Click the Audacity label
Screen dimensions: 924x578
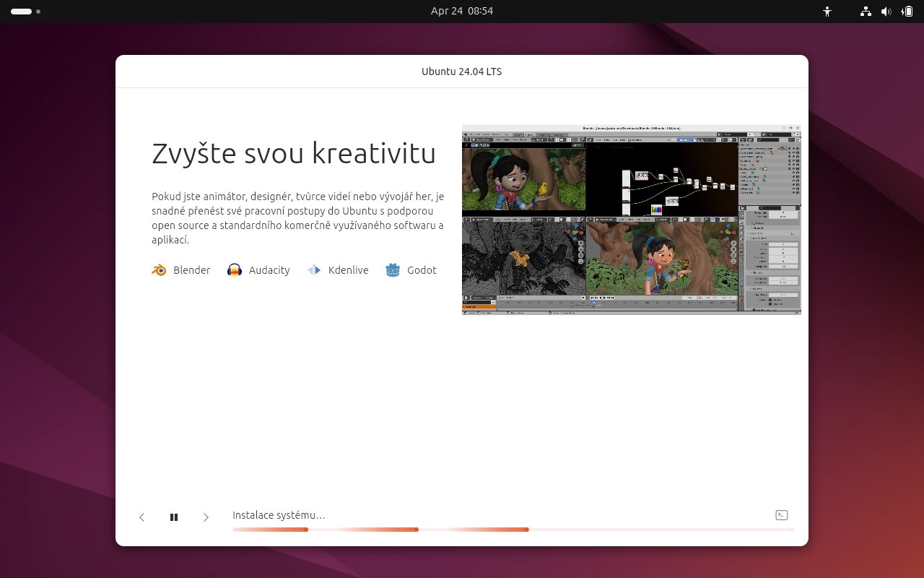[x=269, y=270]
